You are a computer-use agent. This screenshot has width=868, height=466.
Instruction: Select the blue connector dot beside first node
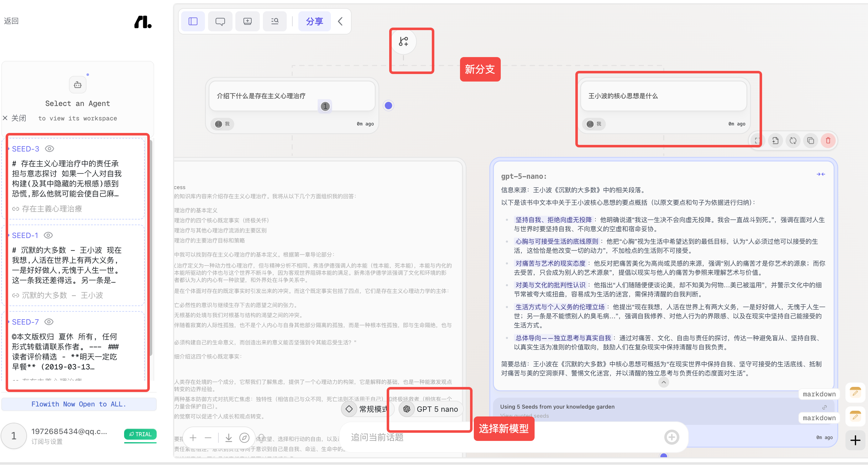389,106
